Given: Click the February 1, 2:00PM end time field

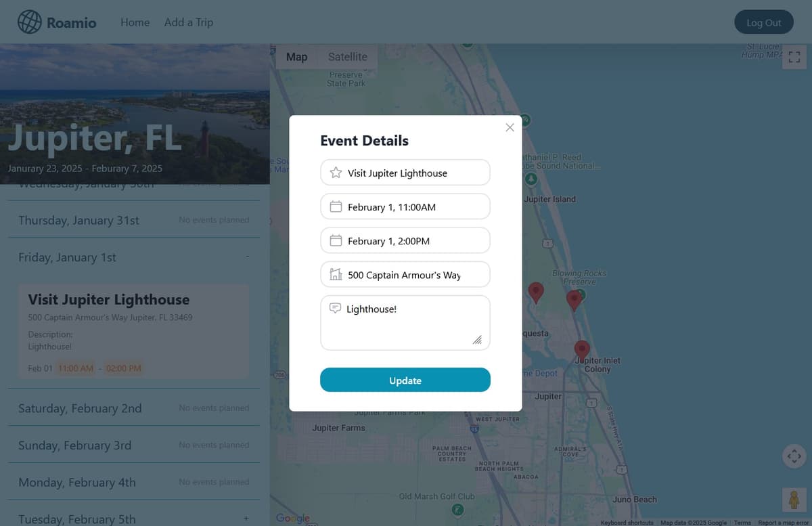Looking at the screenshot, I should [x=405, y=240].
